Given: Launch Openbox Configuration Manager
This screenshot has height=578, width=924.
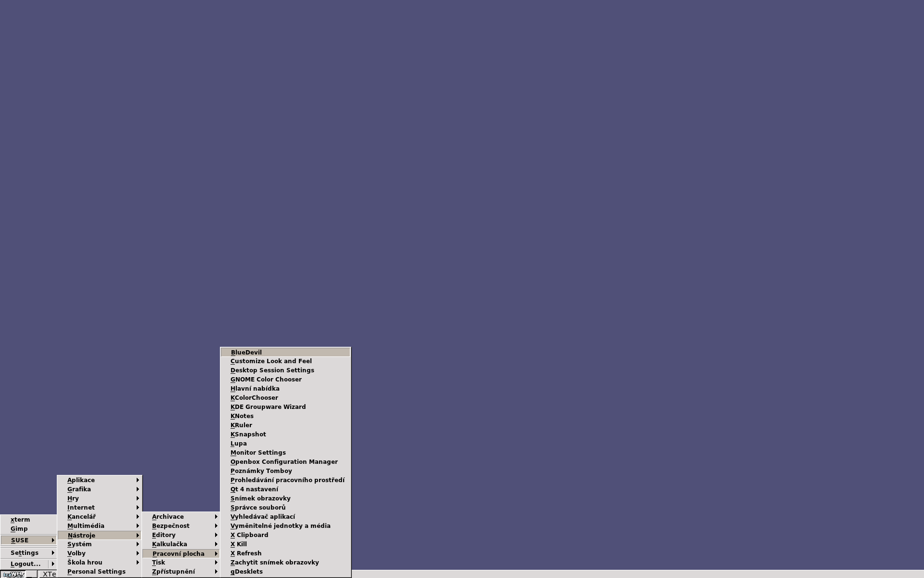Looking at the screenshot, I should [285, 462].
